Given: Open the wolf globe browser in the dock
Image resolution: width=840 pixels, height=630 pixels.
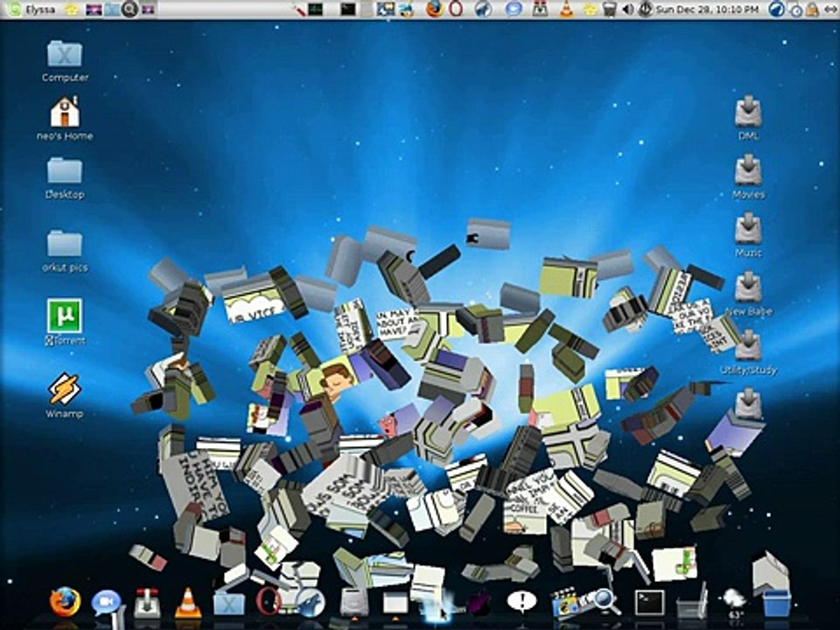Looking at the screenshot, I should pos(311,603).
